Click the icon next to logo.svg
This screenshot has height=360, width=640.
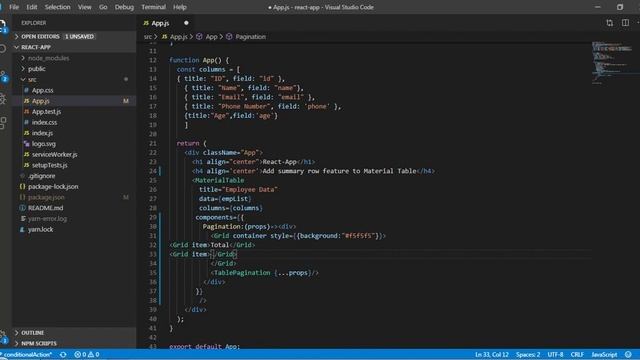click(x=27, y=144)
